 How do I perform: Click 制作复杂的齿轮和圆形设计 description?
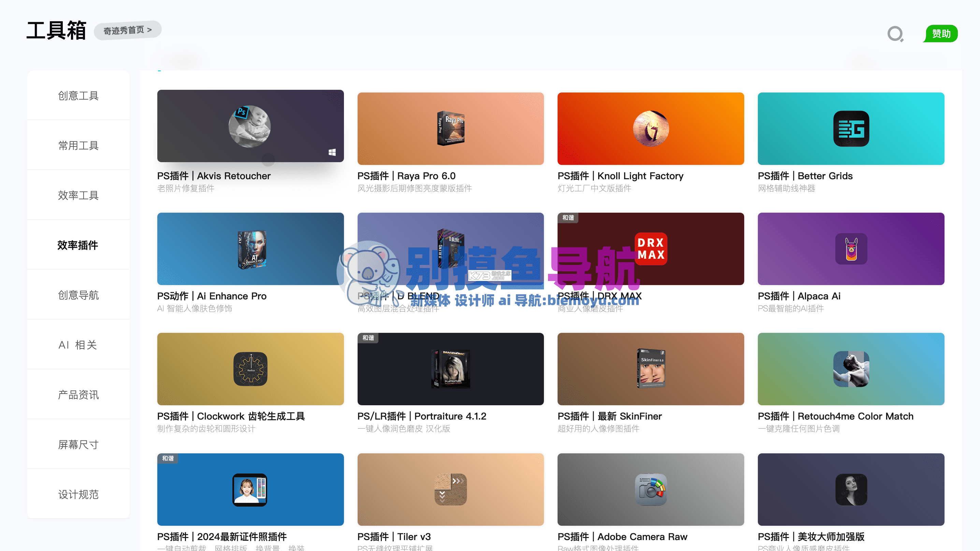[206, 429]
